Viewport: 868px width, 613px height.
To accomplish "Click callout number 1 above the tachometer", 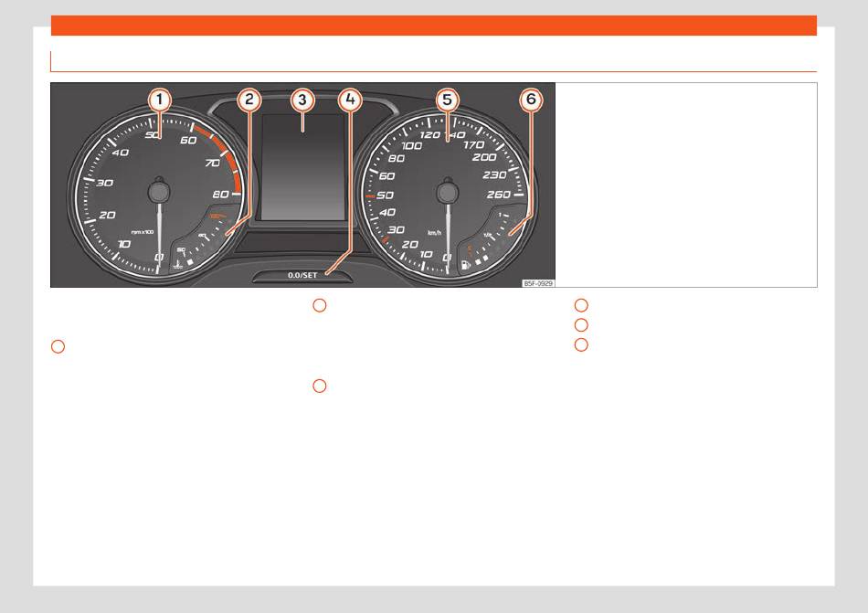I will 159,100.
